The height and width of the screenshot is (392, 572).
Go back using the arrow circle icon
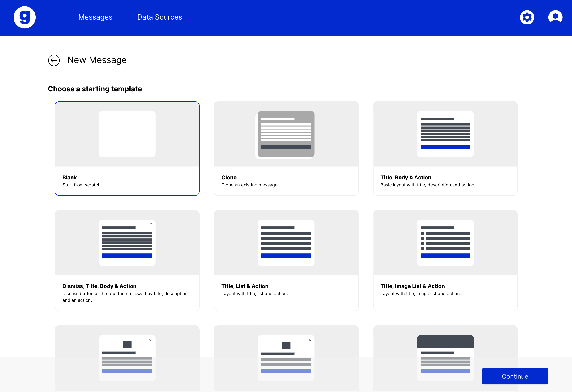[54, 60]
